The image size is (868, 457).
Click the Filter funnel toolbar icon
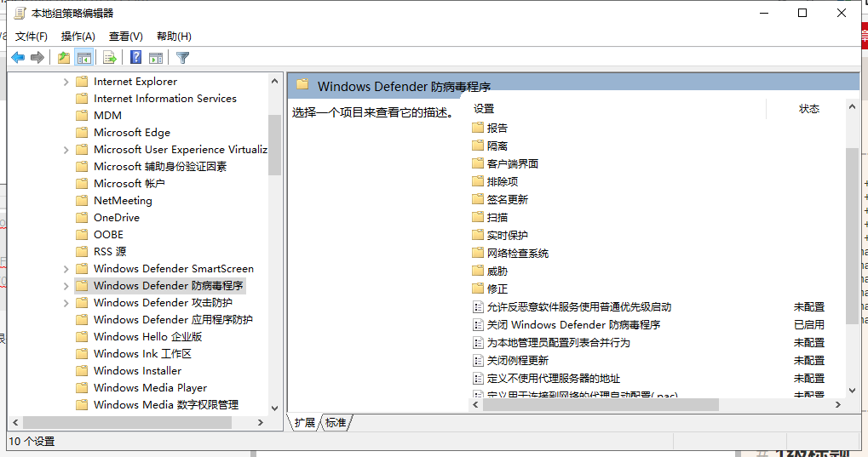click(x=182, y=57)
